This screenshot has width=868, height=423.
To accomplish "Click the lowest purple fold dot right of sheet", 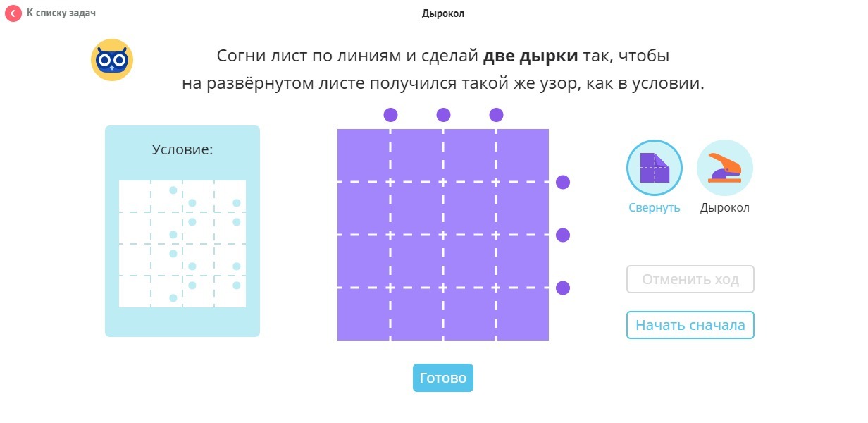I will tap(563, 288).
